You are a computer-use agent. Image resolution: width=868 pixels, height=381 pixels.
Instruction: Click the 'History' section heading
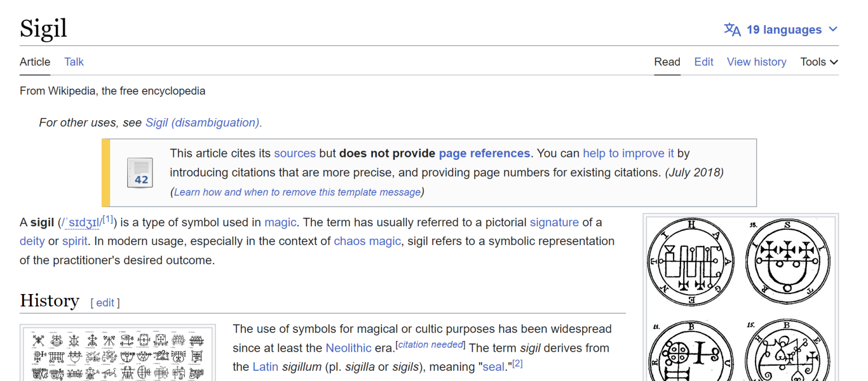pos(49,300)
